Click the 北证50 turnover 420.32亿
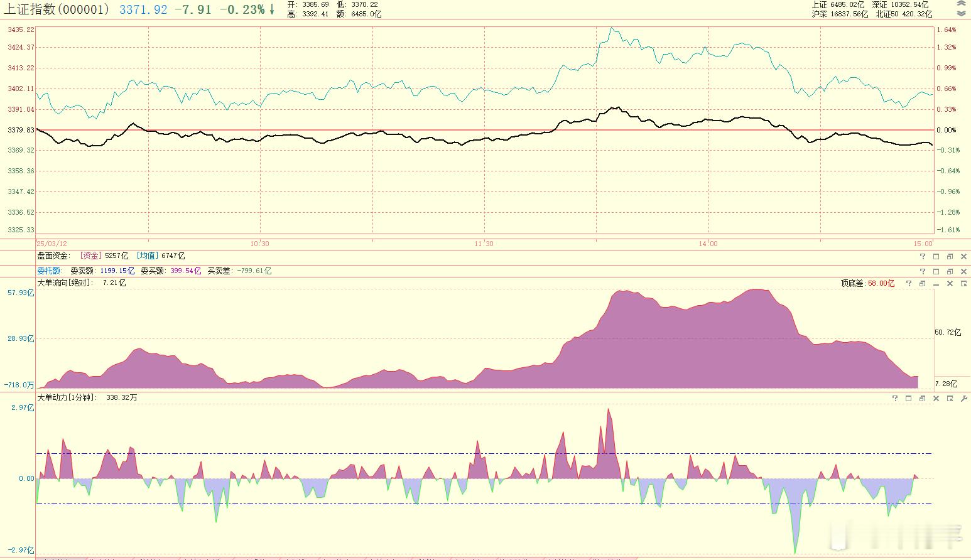Screen dimensions: 971x560 (918, 14)
